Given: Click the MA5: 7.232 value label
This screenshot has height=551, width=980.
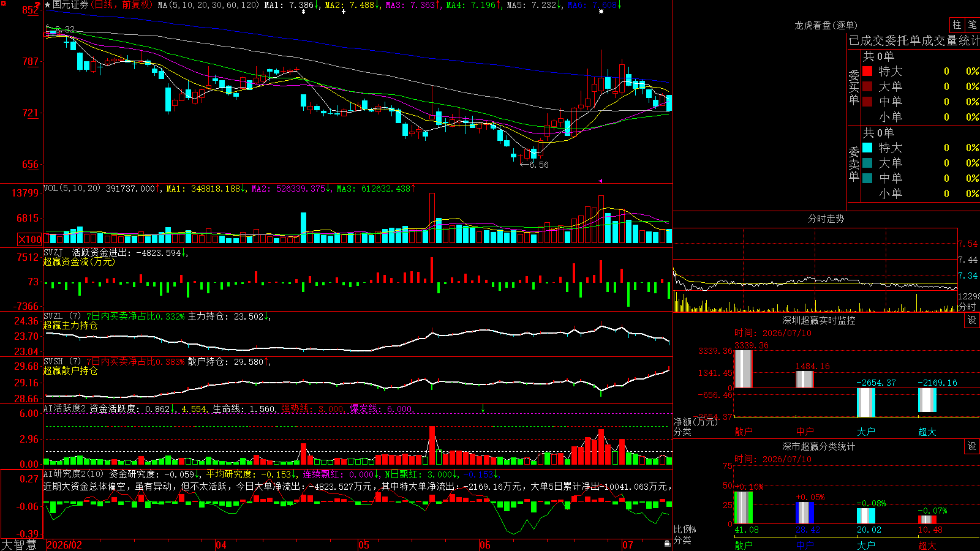Looking at the screenshot, I should 532,5.
